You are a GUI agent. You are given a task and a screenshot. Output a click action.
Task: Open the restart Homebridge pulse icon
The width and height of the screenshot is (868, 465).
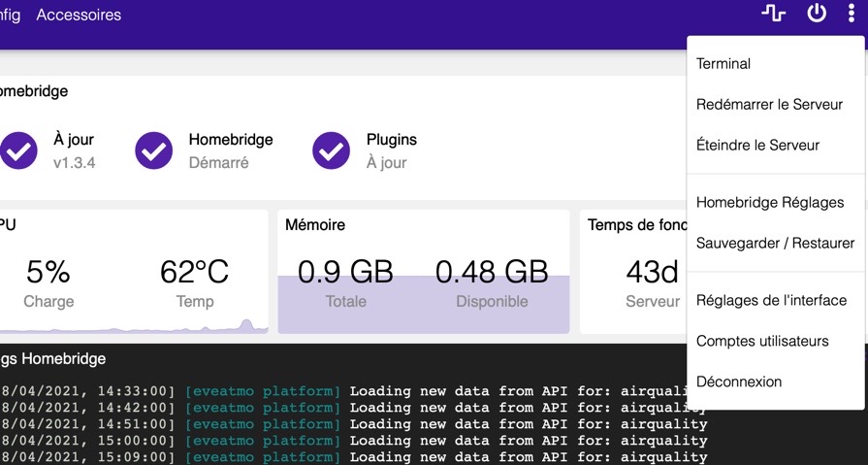pyautogui.click(x=773, y=13)
